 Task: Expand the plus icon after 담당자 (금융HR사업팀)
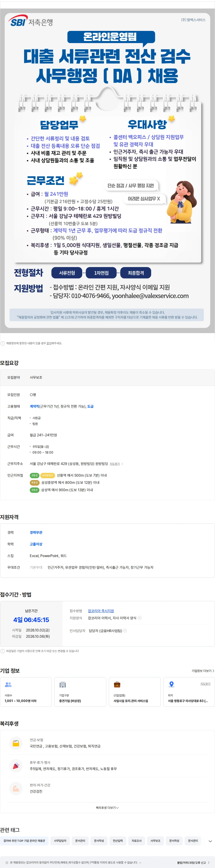tap(125, 631)
